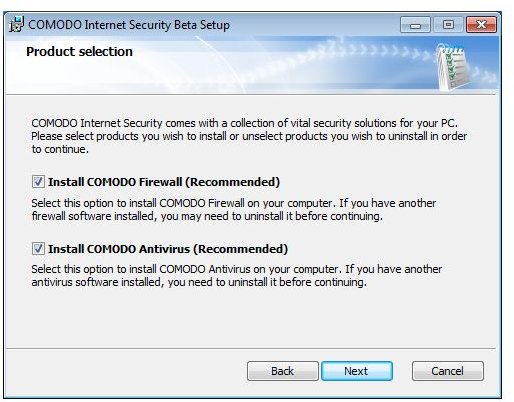Click the "Install COMODO Firewall (Recommended)" label
514x402 pixels.
pyautogui.click(x=164, y=182)
